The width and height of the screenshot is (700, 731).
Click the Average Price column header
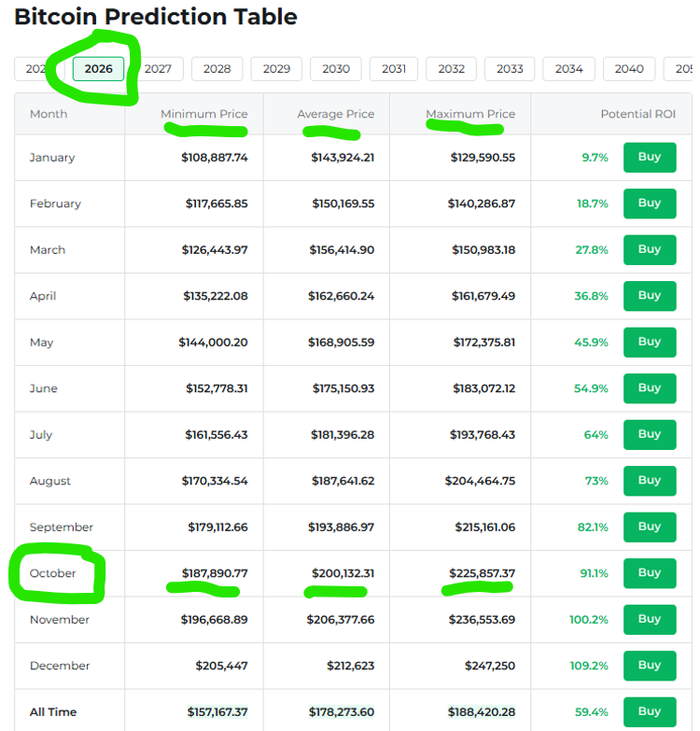pyautogui.click(x=335, y=114)
